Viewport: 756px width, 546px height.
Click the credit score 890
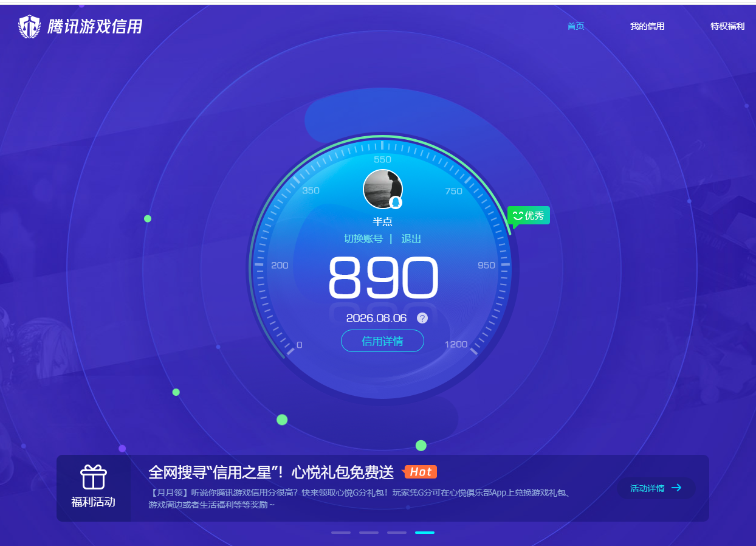coord(383,278)
